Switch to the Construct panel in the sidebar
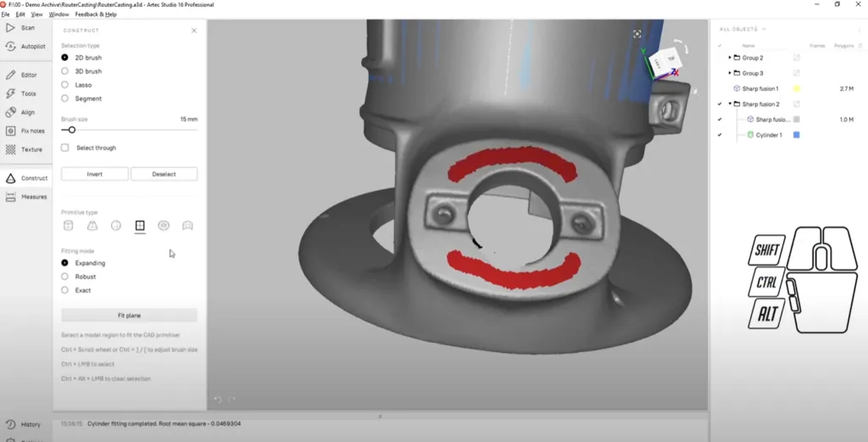868x442 pixels. 26,178
